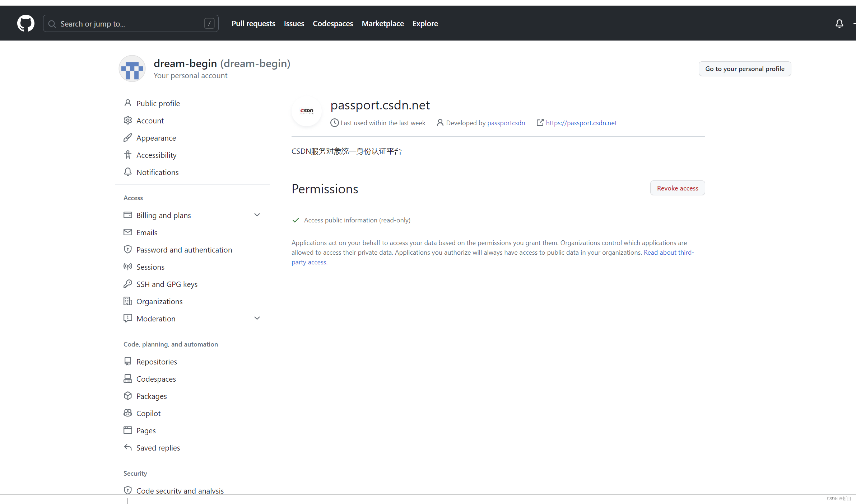Click the Accessibility person icon
Screen dimensions: 856x504
pos(128,155)
